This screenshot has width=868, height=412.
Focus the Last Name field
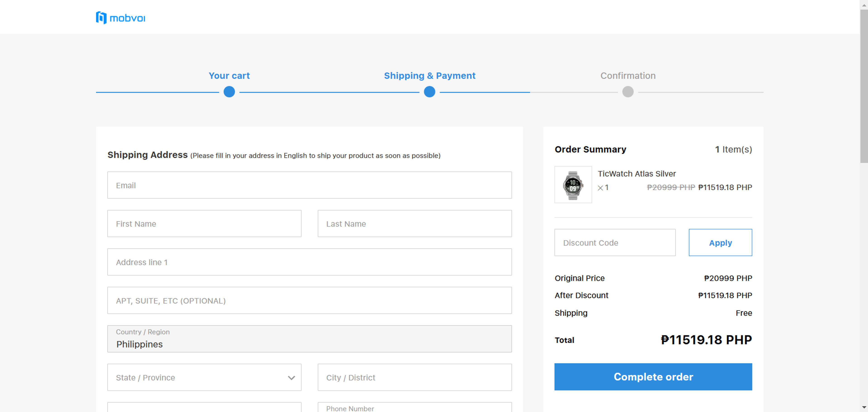415,223
